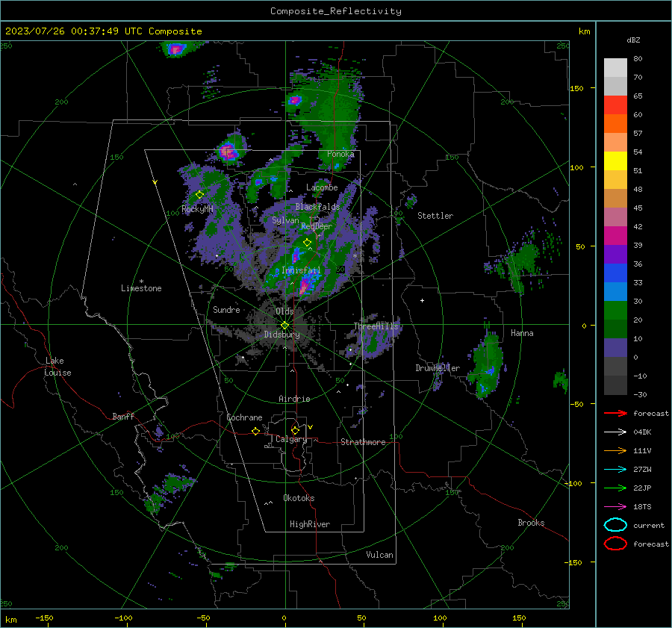Click the Vulcan city label
672x628 pixels.
pyautogui.click(x=379, y=555)
